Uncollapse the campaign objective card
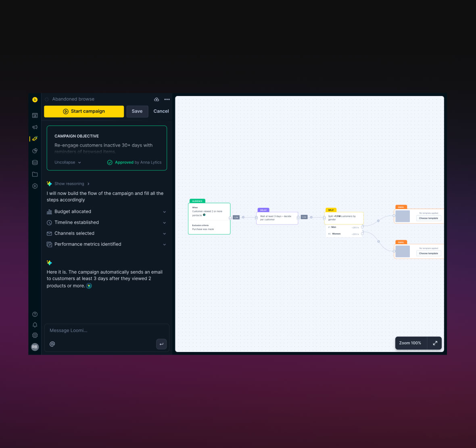476x448 pixels. click(68, 163)
